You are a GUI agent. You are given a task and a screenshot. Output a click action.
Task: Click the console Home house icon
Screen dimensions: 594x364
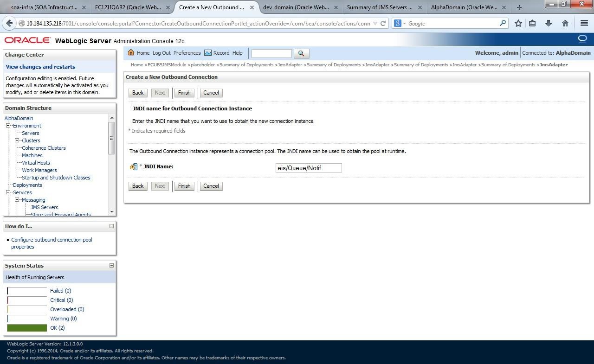click(131, 52)
